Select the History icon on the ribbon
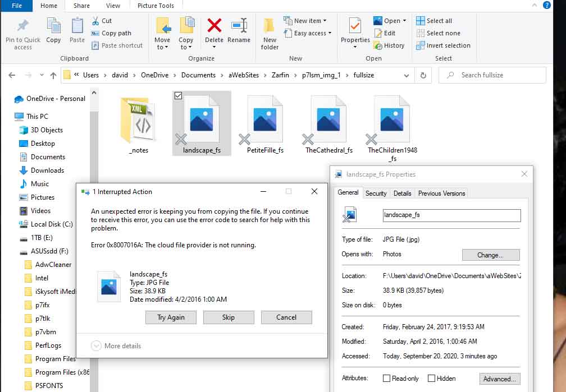 [x=390, y=45]
